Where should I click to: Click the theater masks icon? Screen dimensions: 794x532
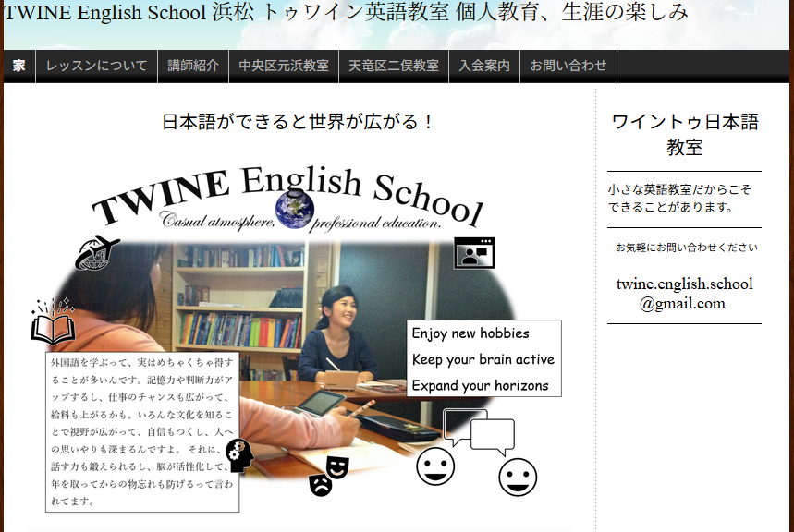coord(329,476)
